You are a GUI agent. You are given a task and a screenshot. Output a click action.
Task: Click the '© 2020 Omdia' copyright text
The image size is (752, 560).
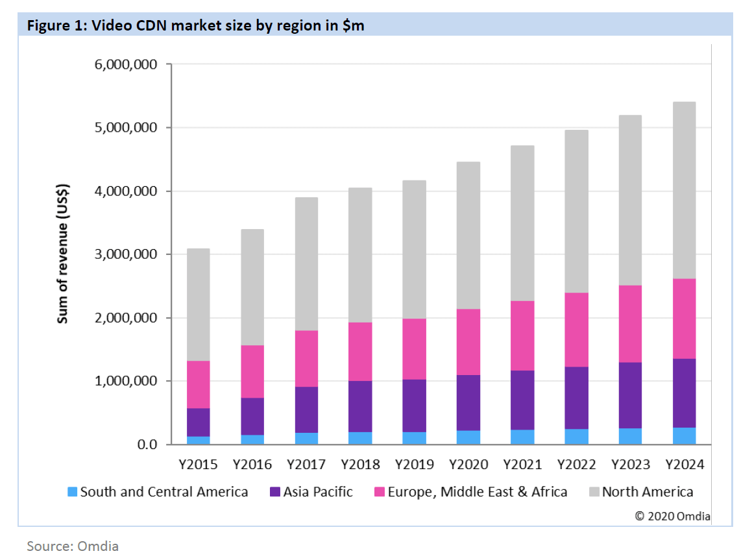672,517
